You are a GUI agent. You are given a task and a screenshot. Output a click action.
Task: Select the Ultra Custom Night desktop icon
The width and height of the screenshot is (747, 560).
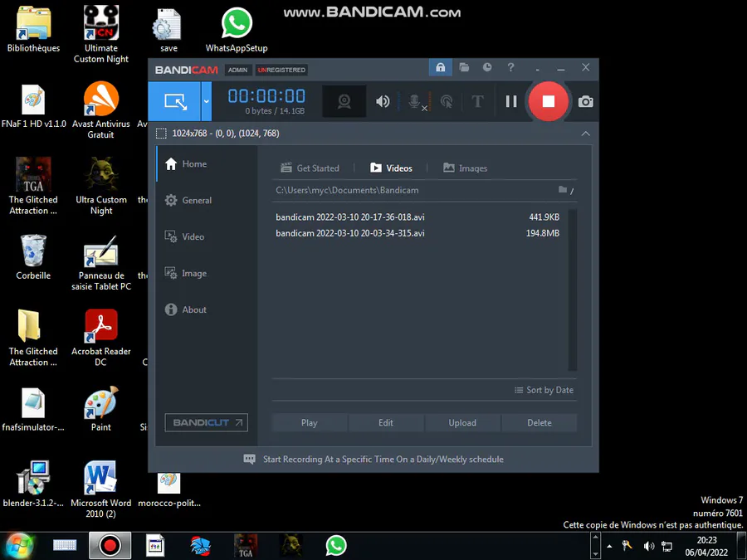101,187
